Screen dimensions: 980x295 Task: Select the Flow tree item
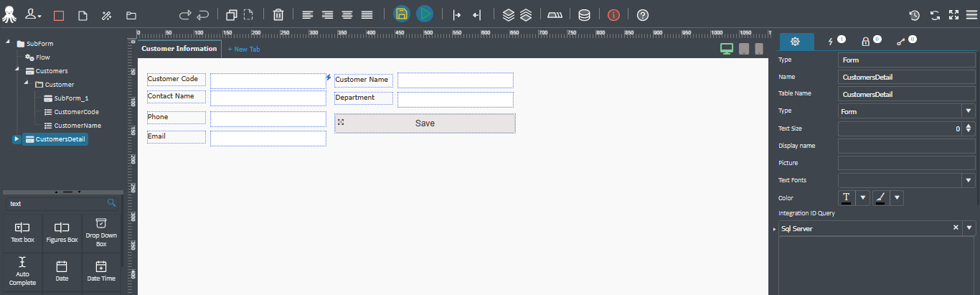[37, 57]
